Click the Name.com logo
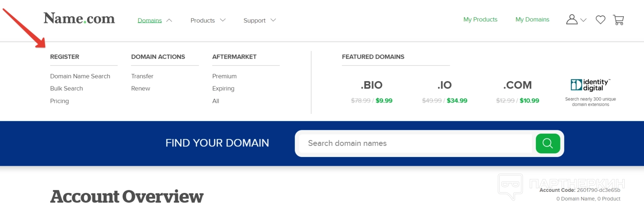Screen dimensions: 644x220 [79, 18]
